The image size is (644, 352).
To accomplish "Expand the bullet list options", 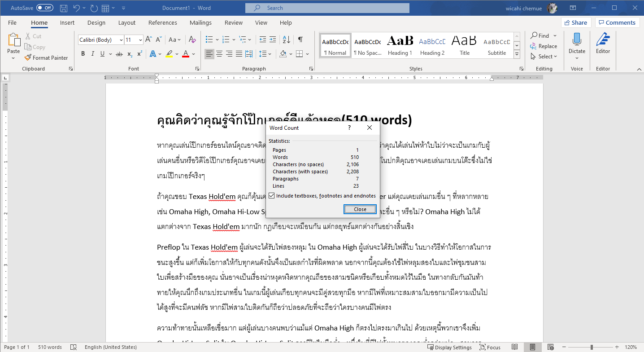I will [217, 40].
